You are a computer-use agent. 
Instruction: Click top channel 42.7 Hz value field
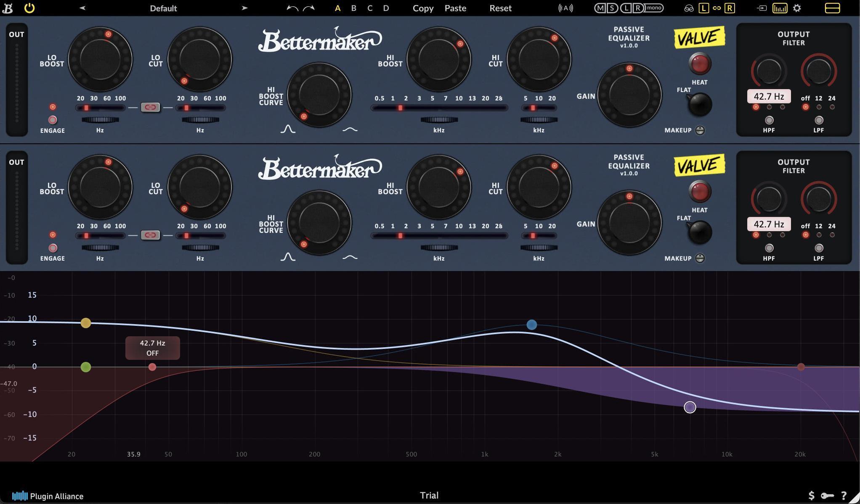click(x=769, y=96)
